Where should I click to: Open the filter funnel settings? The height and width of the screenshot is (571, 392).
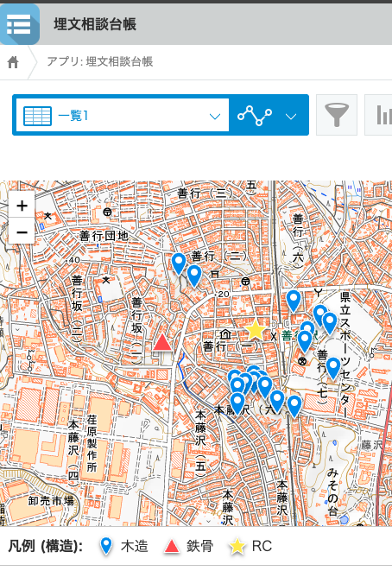pyautogui.click(x=337, y=115)
